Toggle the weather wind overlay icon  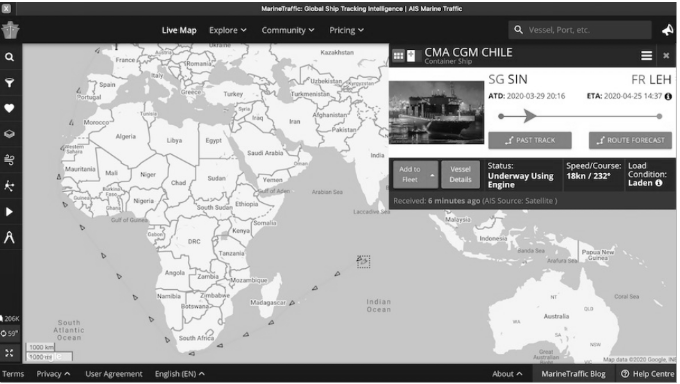click(9, 160)
